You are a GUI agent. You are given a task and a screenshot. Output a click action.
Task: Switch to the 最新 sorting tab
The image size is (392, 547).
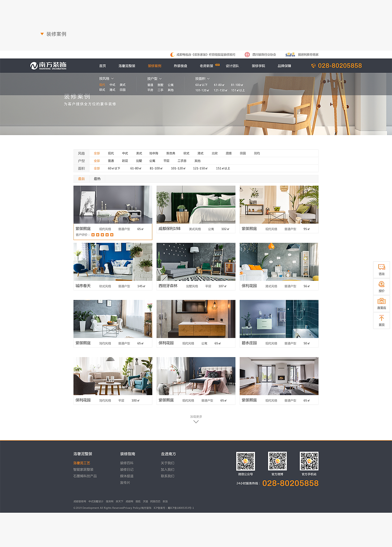click(81, 179)
